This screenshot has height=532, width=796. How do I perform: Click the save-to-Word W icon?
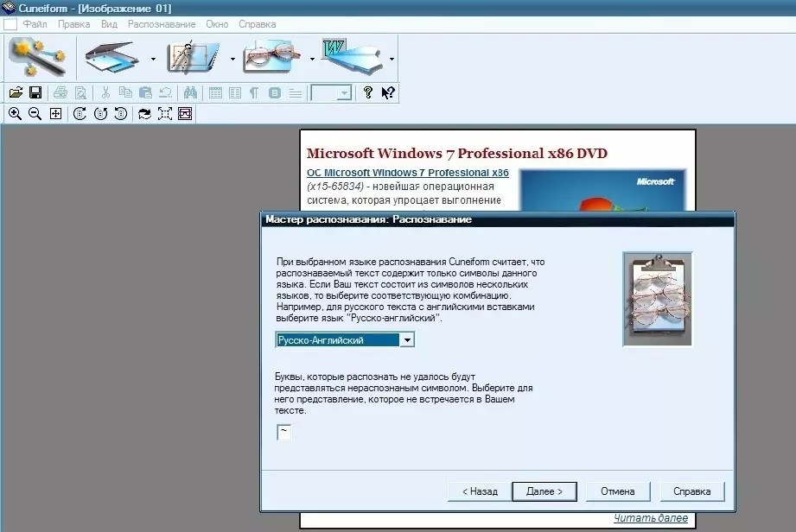pos(351,57)
